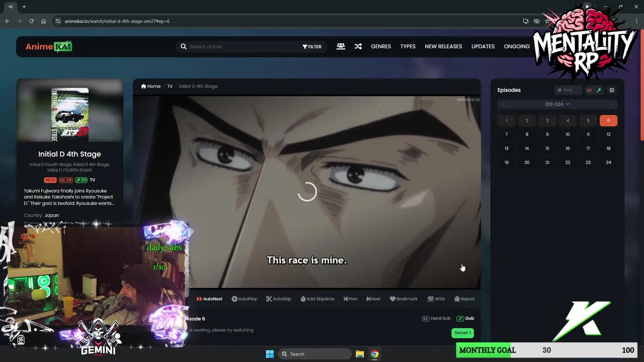Click Add Skiptime
This screenshot has width=644, height=362.
click(x=317, y=299)
